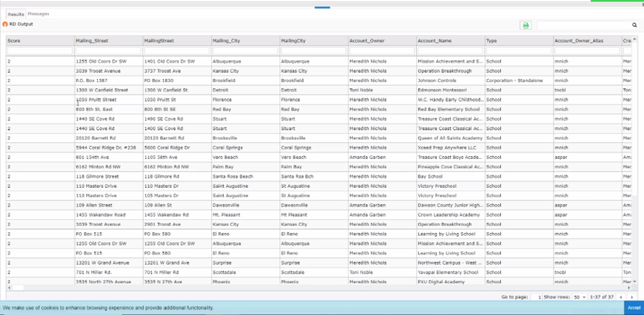Select cell PXU Digital Academy
Screen dimensions: 644x315
pyautogui.click(x=451, y=281)
